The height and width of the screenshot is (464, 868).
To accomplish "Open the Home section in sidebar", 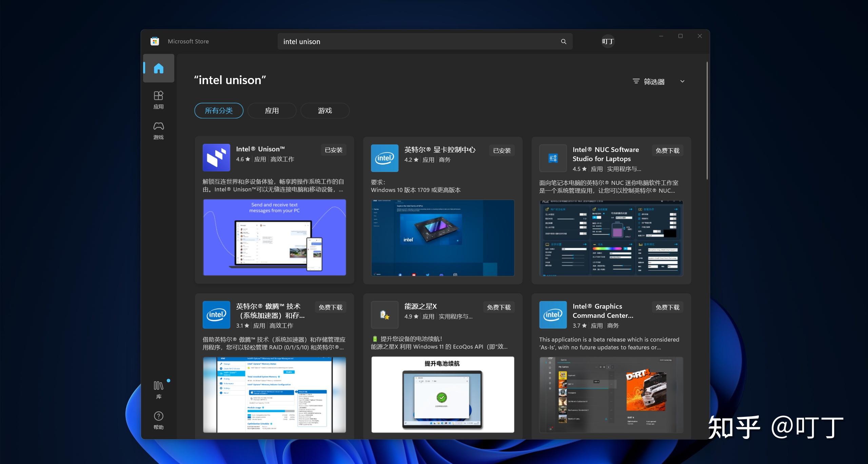I will tap(158, 68).
